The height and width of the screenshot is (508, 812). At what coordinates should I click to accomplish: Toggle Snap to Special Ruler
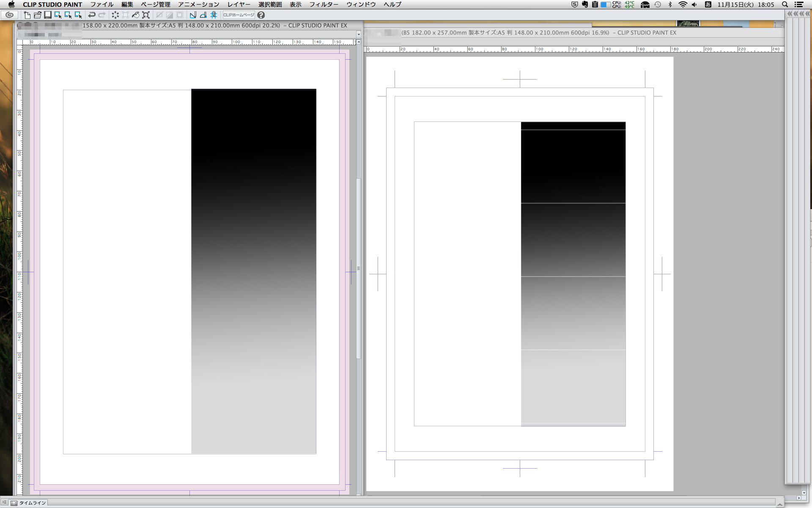click(x=203, y=15)
